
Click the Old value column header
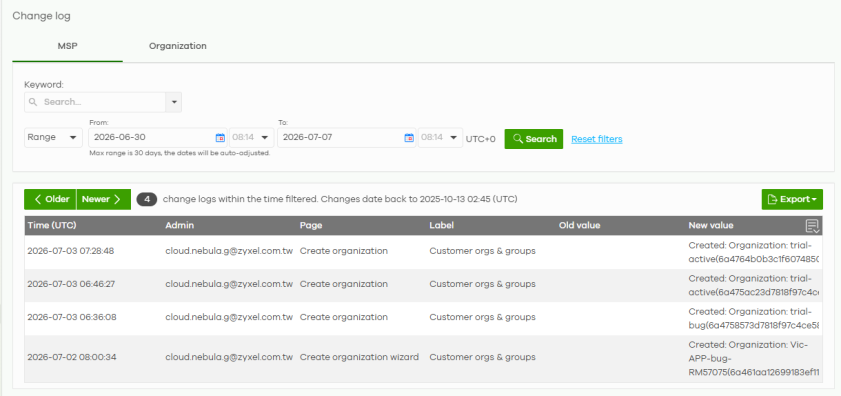coord(579,225)
